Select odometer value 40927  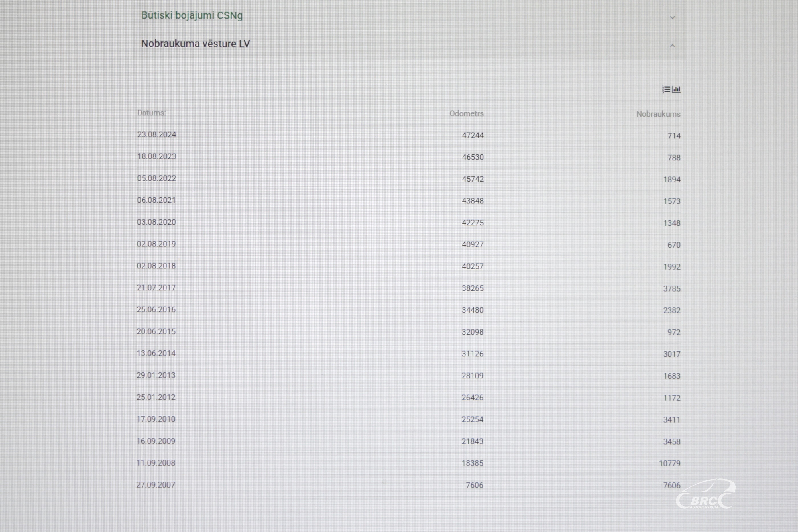[x=473, y=244]
